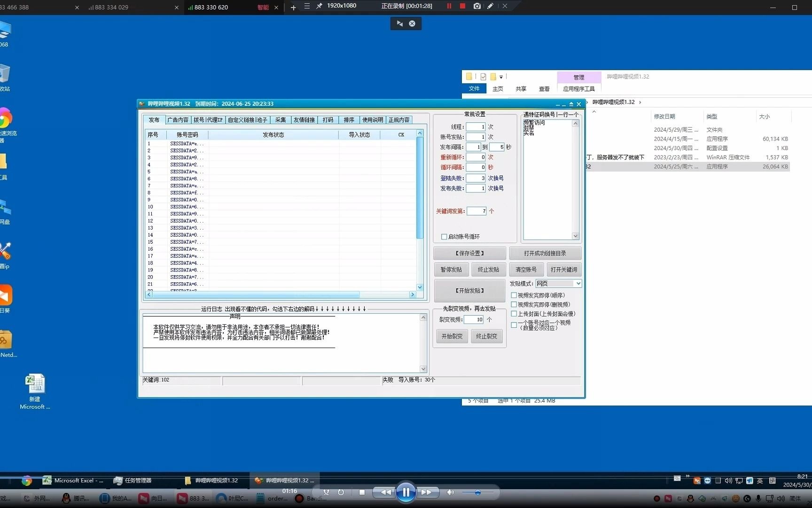The width and height of the screenshot is (812, 508).
Task: Open the 新建 Microsoft Excel desktop icon
Action: click(x=35, y=391)
